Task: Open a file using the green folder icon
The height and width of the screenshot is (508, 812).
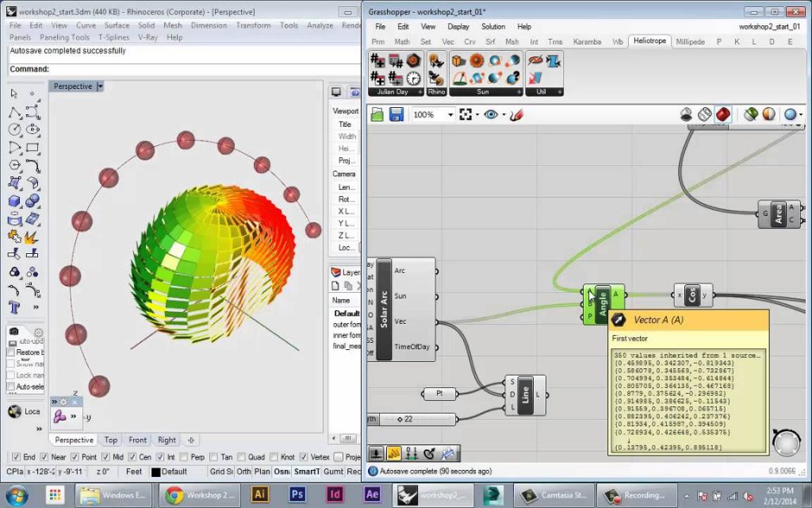Action: [378, 114]
